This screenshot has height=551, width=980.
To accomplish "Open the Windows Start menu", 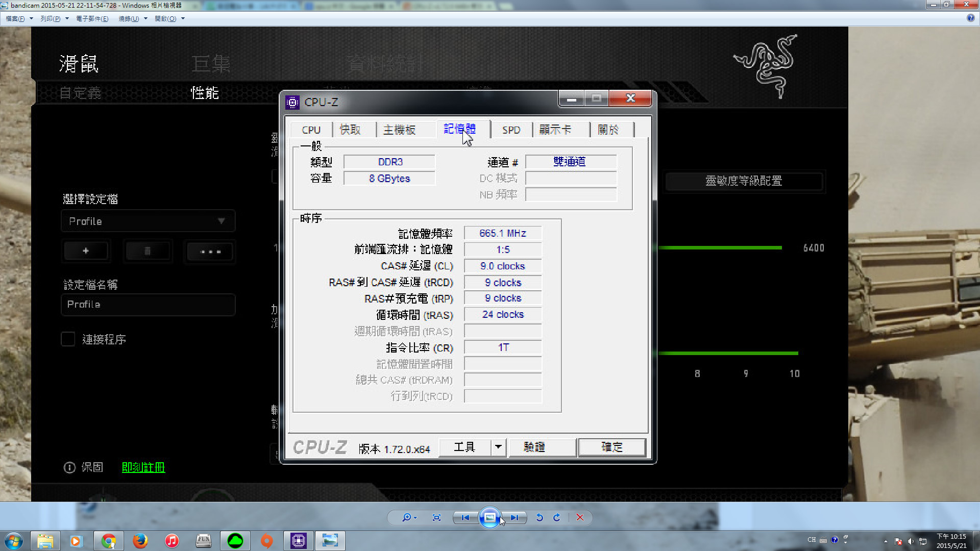I will [14, 541].
